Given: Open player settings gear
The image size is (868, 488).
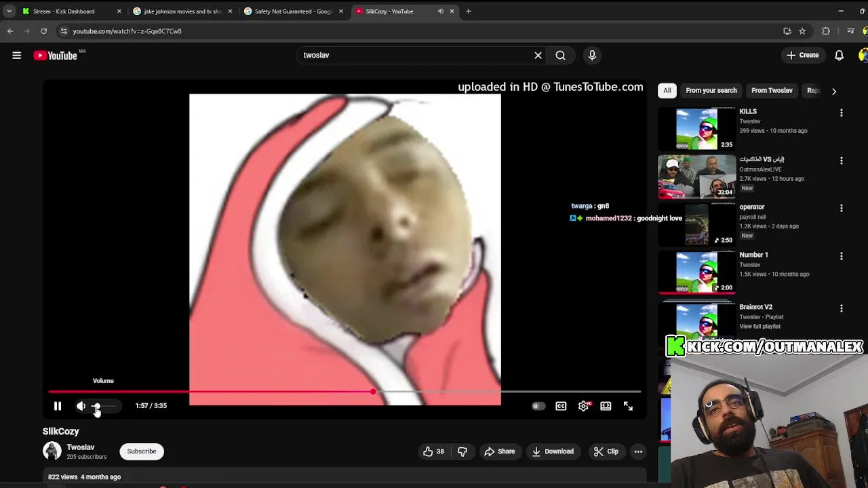Looking at the screenshot, I should point(583,406).
